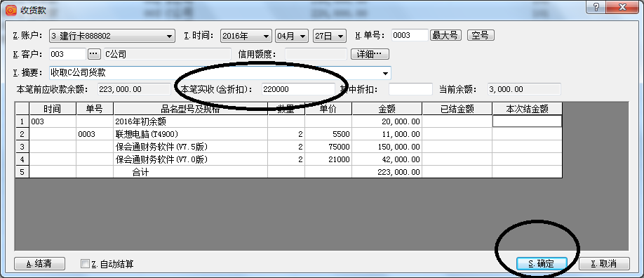Toggle the 自动结算 checkbox
Screen dimensions: 644x278
(85, 263)
